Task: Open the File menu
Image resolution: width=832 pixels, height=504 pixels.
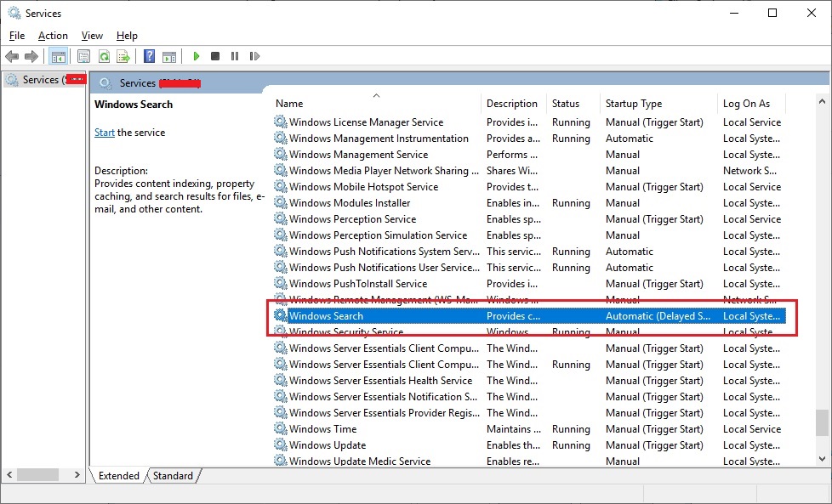Action: tap(17, 36)
